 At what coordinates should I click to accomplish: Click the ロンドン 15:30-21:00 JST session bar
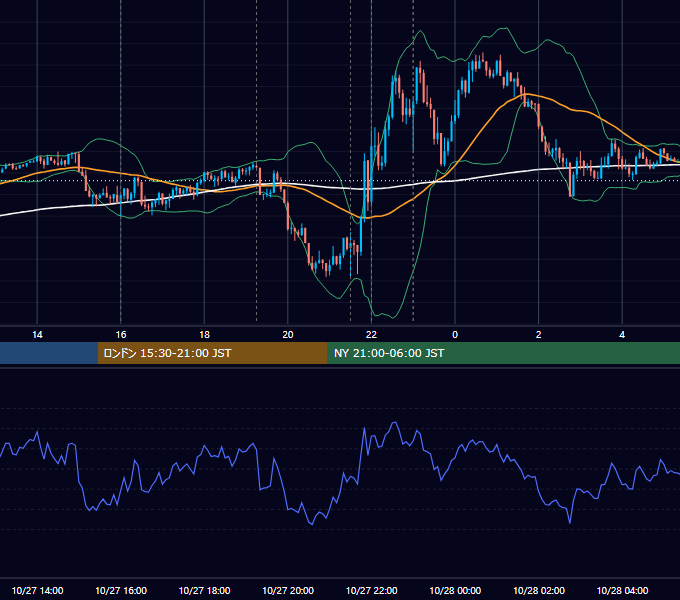tap(212, 353)
